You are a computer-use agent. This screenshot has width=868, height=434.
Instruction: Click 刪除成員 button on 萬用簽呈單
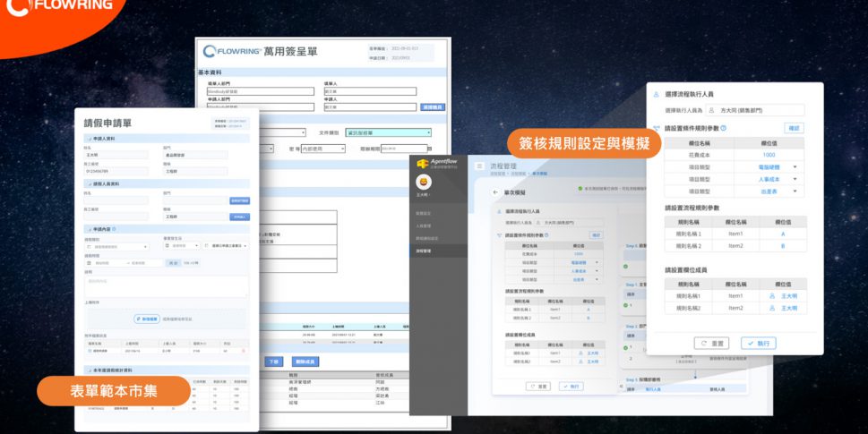click(x=305, y=362)
